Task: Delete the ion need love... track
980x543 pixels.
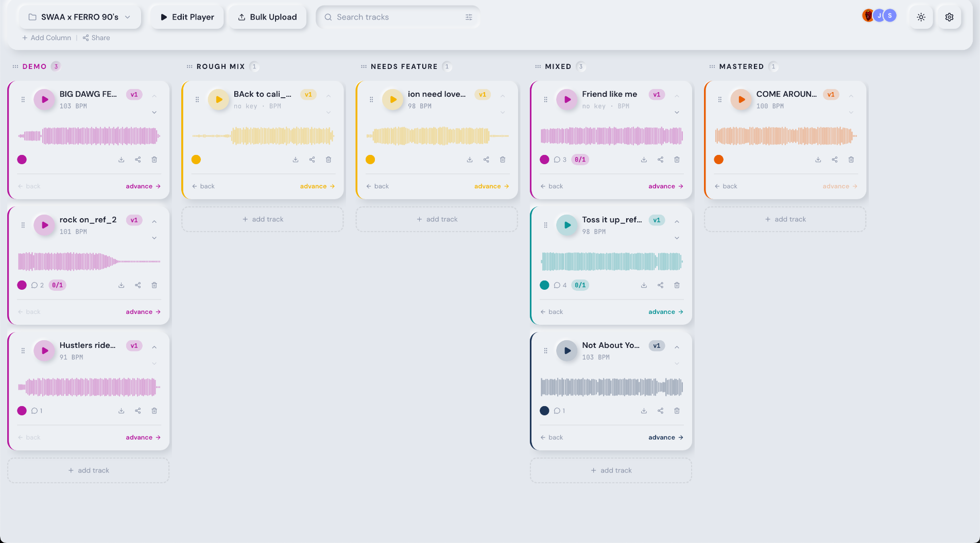Action: click(x=503, y=160)
